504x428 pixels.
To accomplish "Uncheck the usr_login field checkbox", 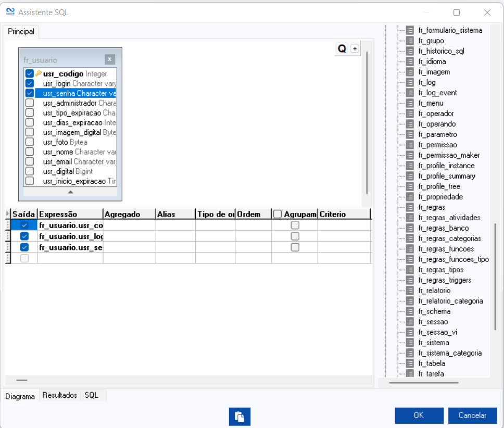I will point(30,83).
